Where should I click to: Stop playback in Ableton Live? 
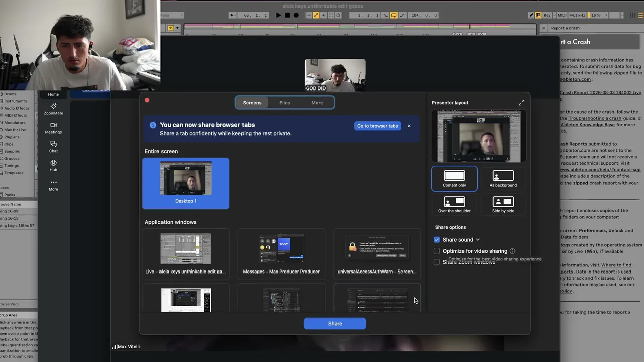pyautogui.click(x=287, y=15)
